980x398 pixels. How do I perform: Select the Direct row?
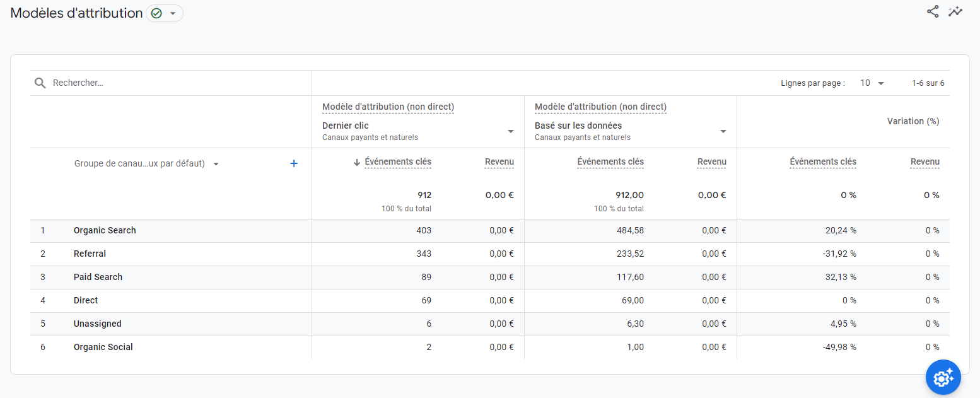(x=489, y=300)
